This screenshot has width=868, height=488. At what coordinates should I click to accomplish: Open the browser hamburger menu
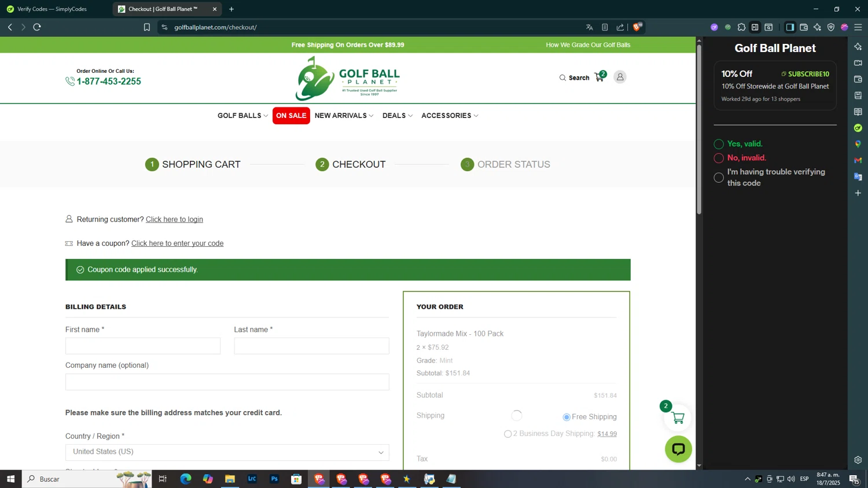(x=858, y=27)
